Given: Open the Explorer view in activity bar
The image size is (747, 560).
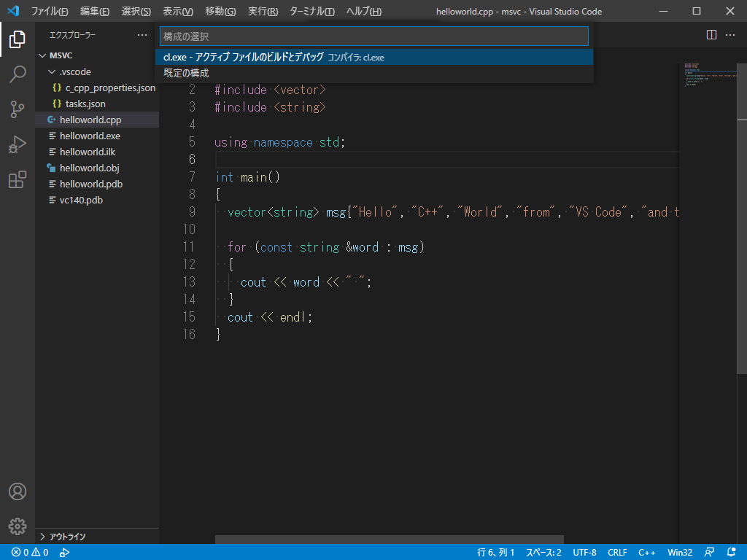Looking at the screenshot, I should point(18,39).
